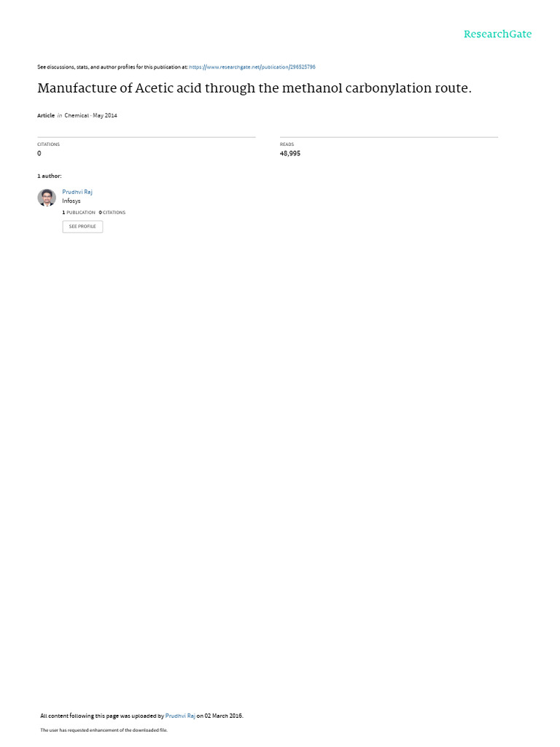Viewport: 560px width, 747px height.
Task: Click the 1 author heading
Action: tap(50, 177)
